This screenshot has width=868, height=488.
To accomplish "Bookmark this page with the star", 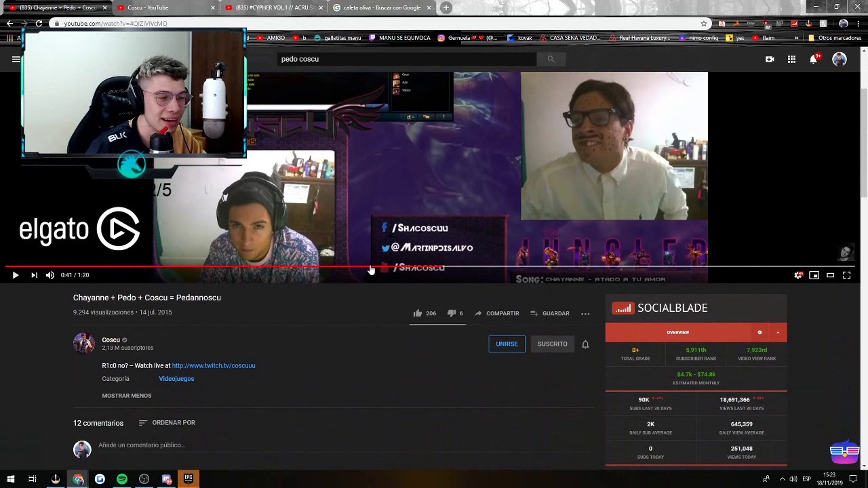I will click(704, 23).
